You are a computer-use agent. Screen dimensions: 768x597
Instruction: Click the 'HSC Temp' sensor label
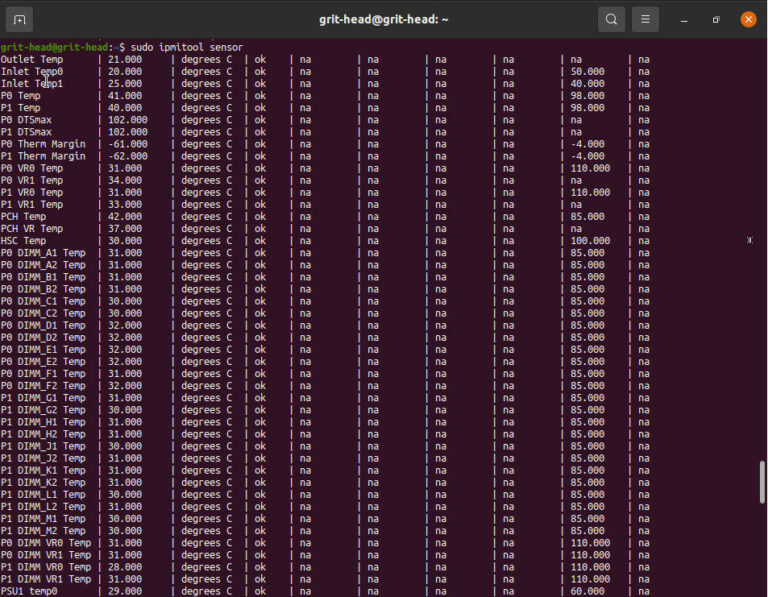click(24, 240)
